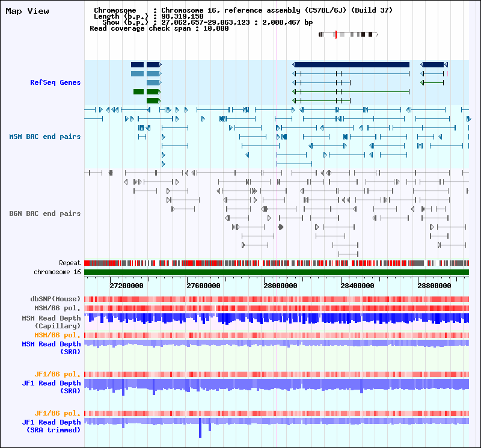Click the MSM BAC end pairs label
The image size is (481, 448).
[x=44, y=137]
